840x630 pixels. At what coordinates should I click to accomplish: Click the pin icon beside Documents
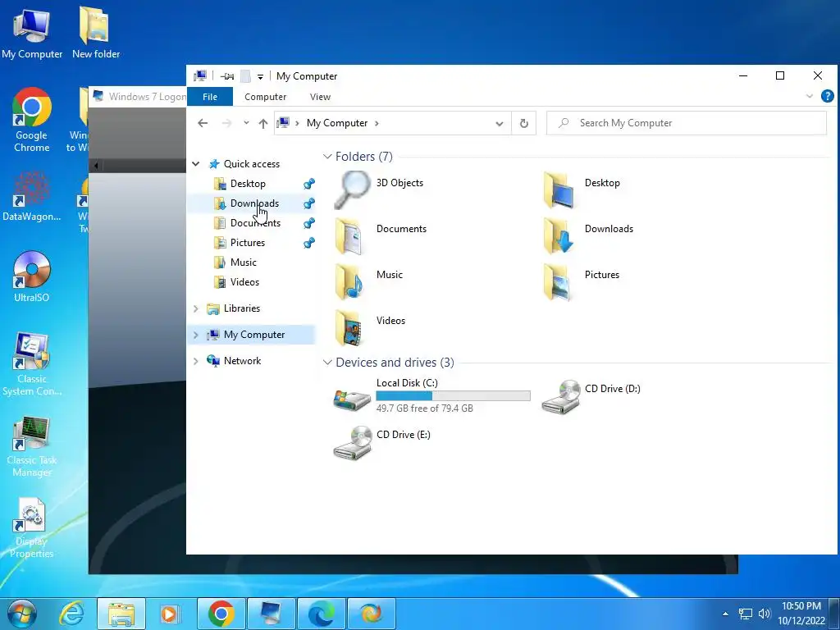pos(309,223)
